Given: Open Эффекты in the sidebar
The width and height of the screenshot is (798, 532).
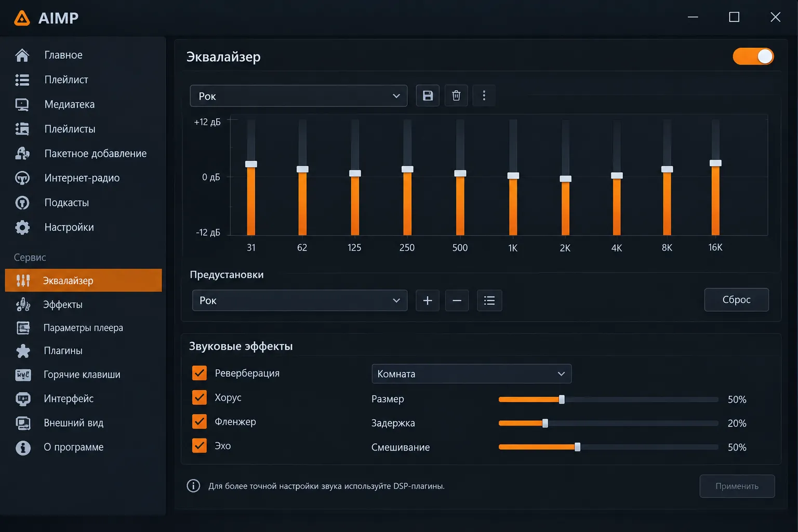Looking at the screenshot, I should click(83, 304).
